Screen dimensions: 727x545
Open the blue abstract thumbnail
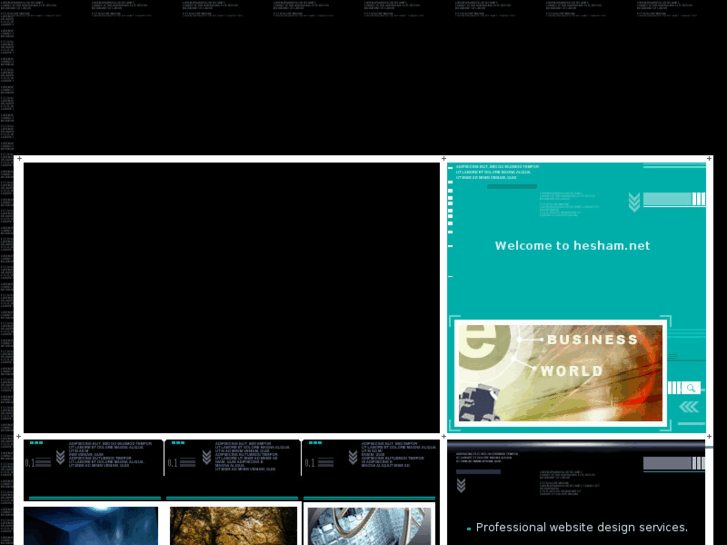[91, 526]
